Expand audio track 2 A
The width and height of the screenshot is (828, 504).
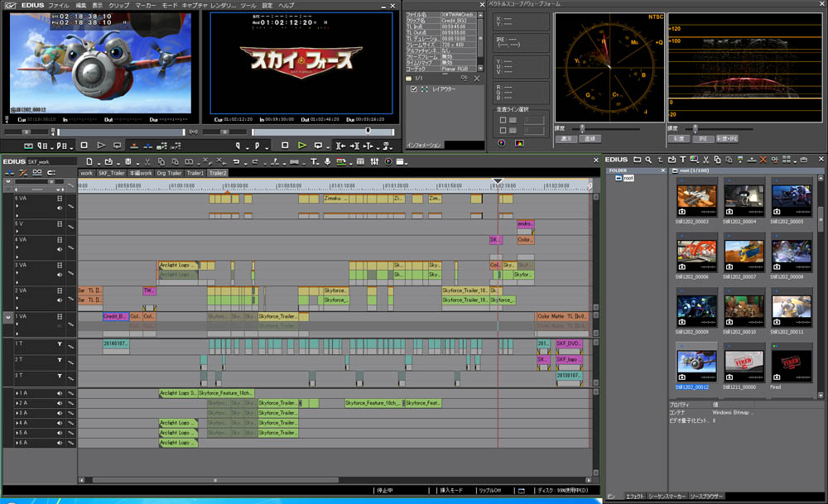coord(17,403)
